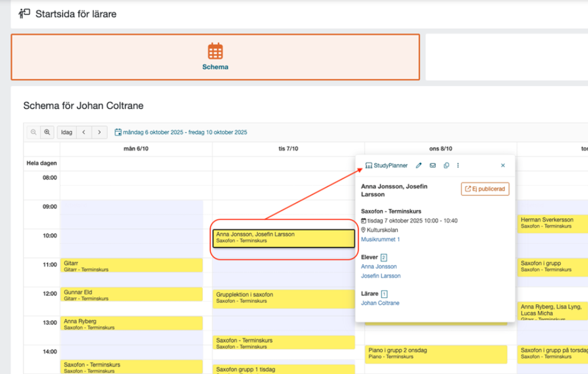Select Anna Jonsson, Josefin Larsson lesson block
The height and width of the screenshot is (374, 588).
[284, 238]
